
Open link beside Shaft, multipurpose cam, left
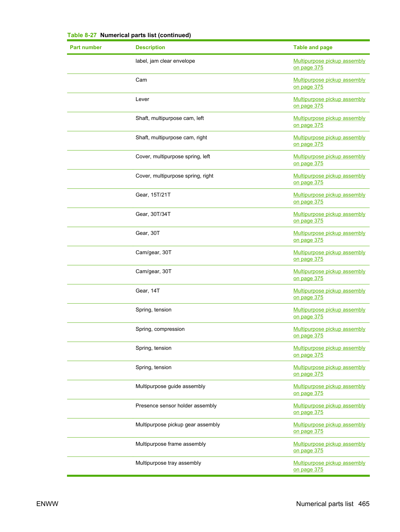coord(329,121)
